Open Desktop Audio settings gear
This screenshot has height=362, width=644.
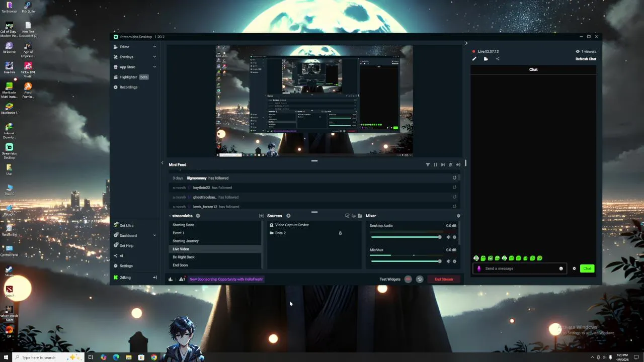pos(455,237)
